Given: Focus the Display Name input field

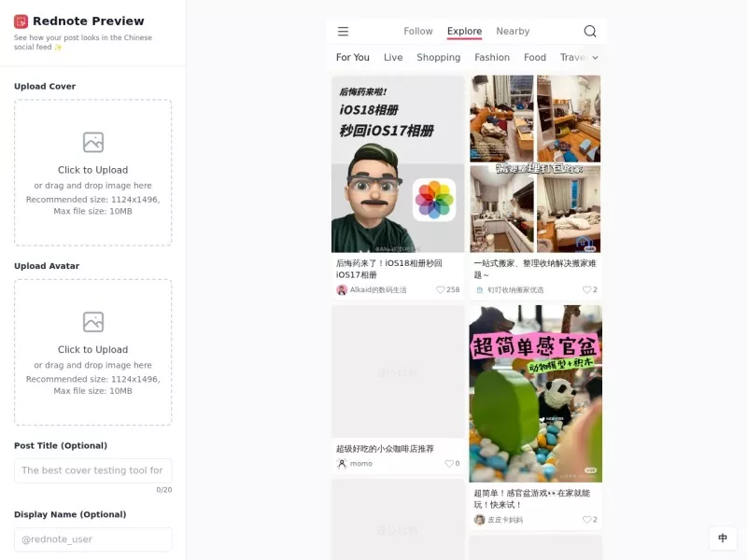Looking at the screenshot, I should (92, 539).
